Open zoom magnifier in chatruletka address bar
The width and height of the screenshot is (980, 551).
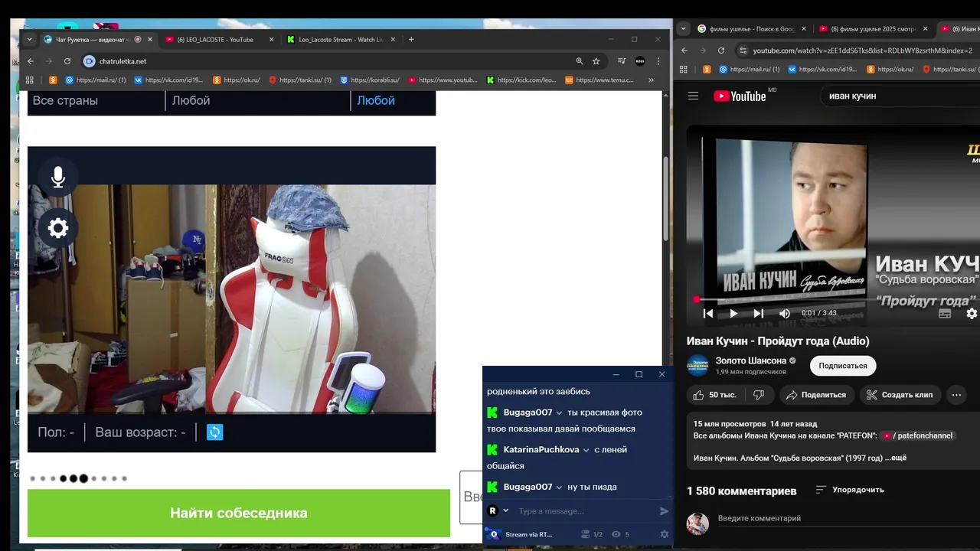pyautogui.click(x=580, y=61)
